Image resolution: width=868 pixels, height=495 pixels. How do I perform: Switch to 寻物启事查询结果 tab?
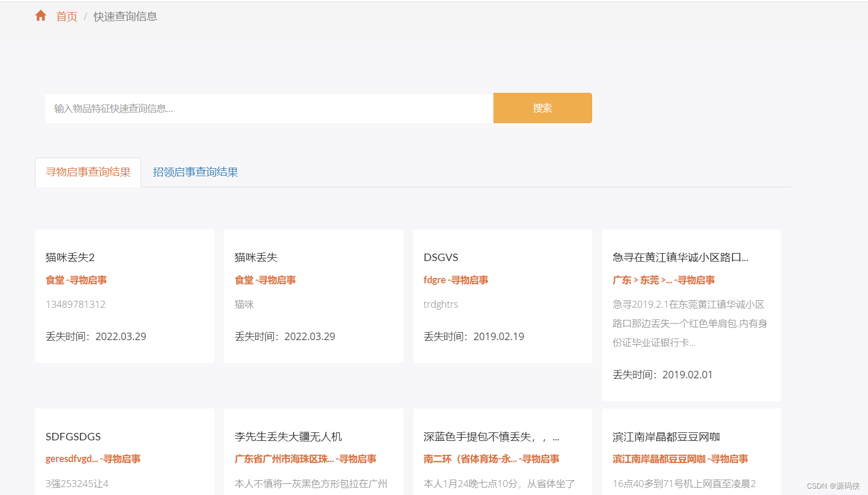coord(88,172)
